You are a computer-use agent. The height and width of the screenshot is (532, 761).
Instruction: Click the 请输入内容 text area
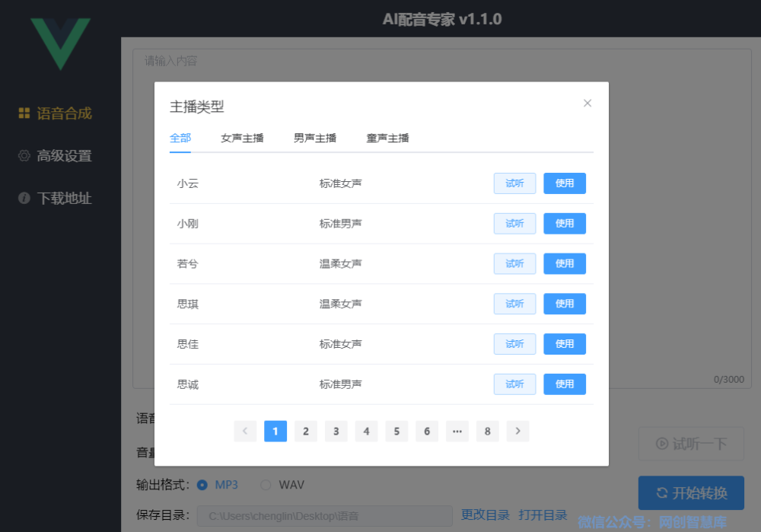[442, 218]
